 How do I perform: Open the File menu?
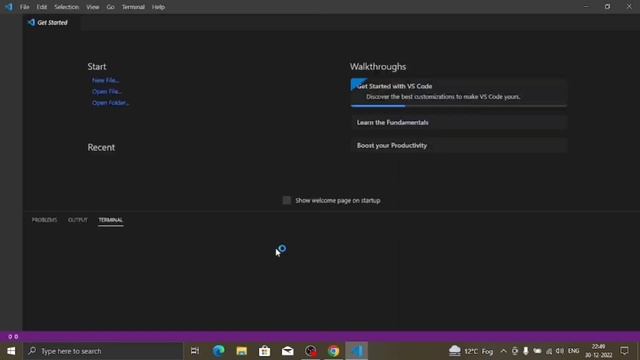(24, 7)
